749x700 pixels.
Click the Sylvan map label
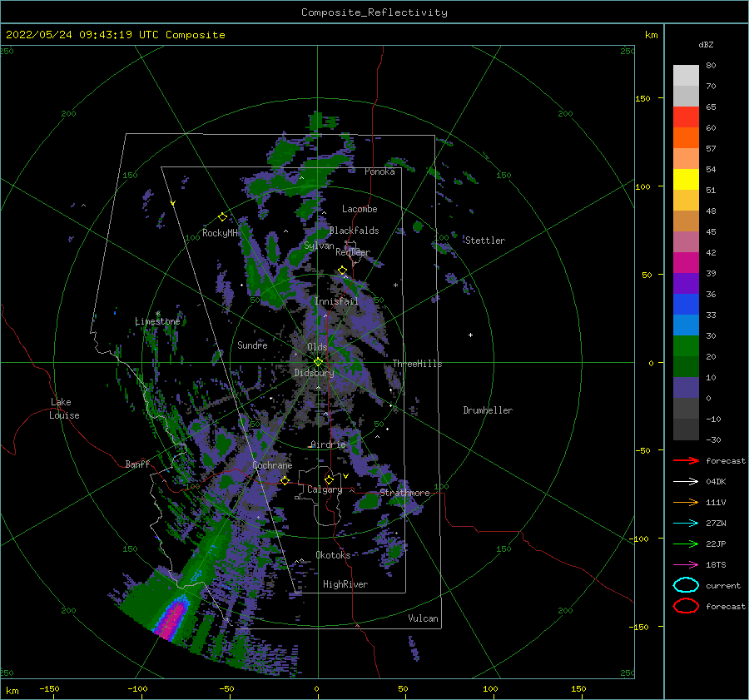click(319, 246)
